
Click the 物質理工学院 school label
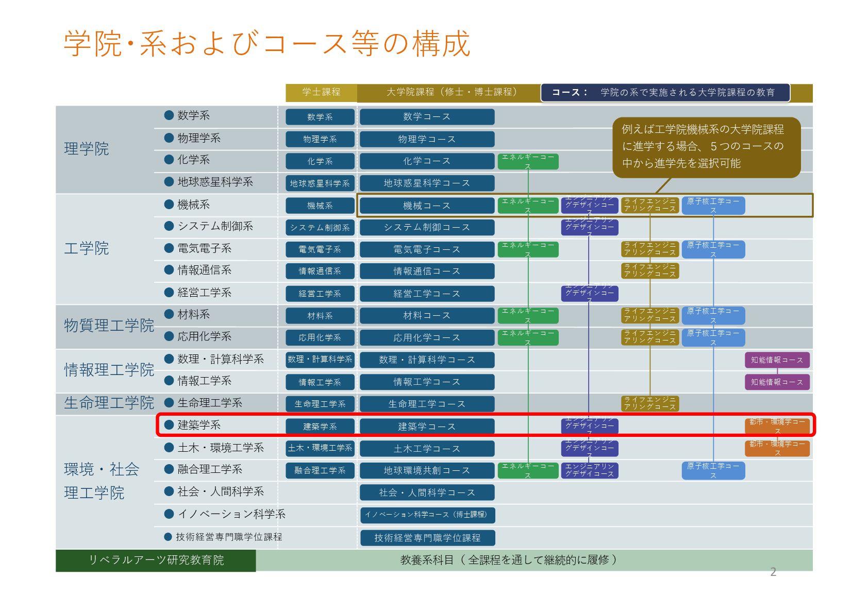109,326
